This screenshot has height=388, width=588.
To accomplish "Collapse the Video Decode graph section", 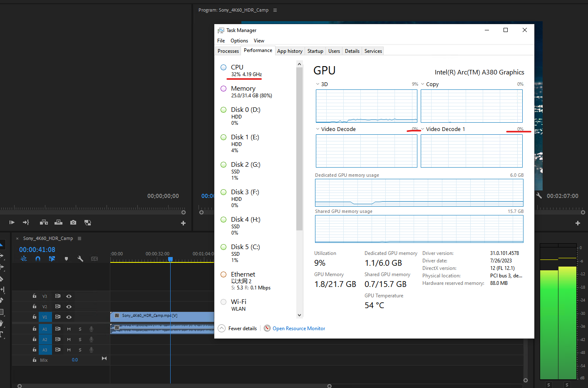I will (318, 129).
